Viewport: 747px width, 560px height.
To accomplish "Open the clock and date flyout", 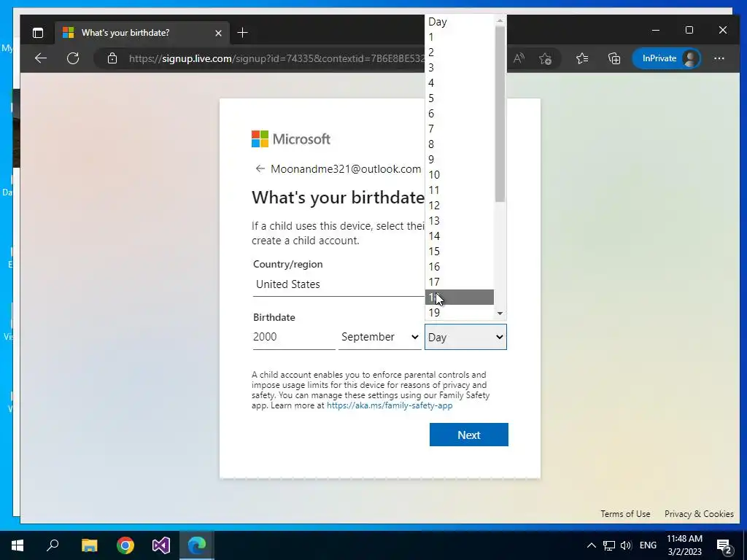I will click(x=684, y=545).
